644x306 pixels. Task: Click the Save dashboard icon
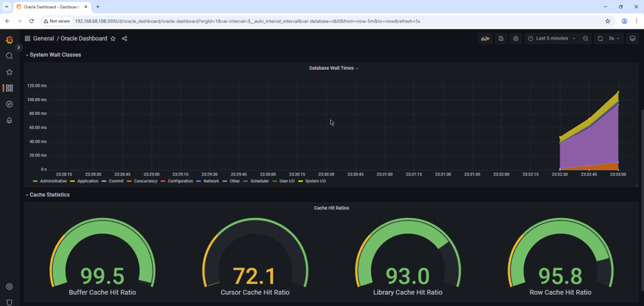tap(501, 38)
